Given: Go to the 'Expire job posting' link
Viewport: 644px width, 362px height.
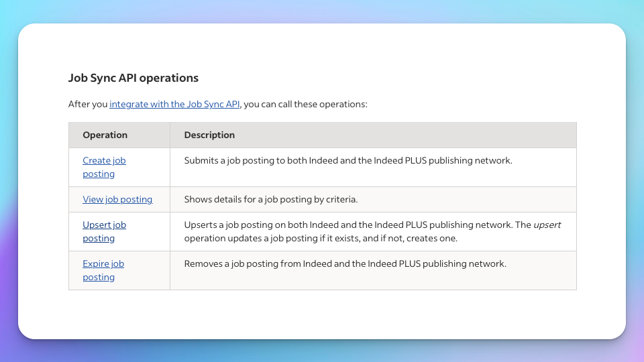Looking at the screenshot, I should coord(103,270).
